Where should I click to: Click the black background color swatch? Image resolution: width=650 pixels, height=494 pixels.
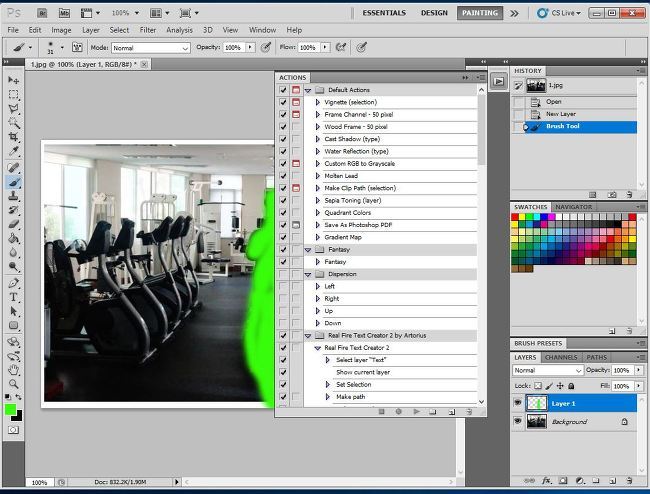click(18, 417)
